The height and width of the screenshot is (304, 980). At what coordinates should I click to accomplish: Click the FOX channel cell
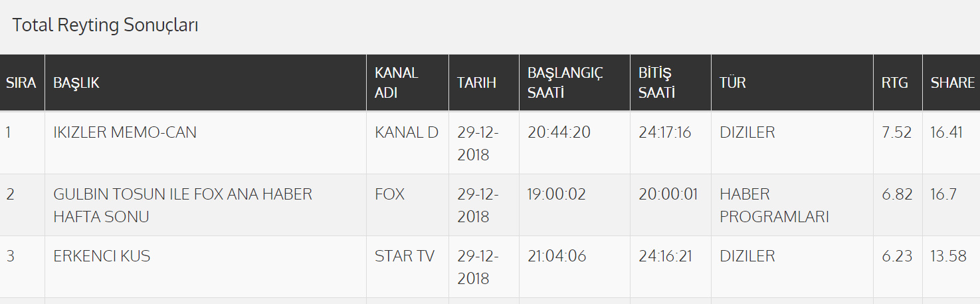click(390, 194)
